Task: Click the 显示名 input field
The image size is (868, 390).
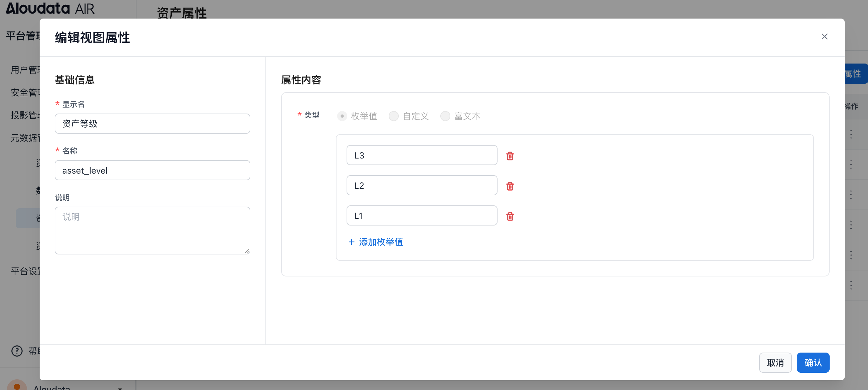Action: pyautogui.click(x=152, y=124)
